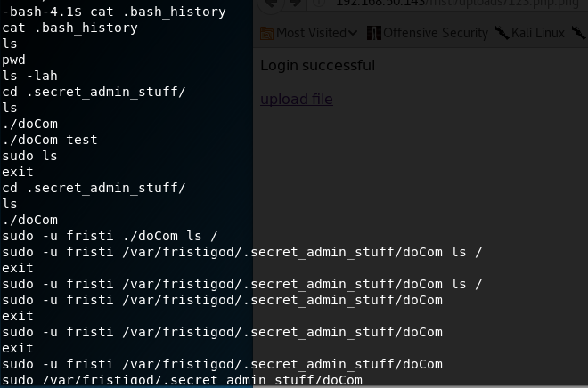Viewport: 588px width, 388px height.
Task: Open the Most Visited bookmarks menu
Action: point(311,33)
